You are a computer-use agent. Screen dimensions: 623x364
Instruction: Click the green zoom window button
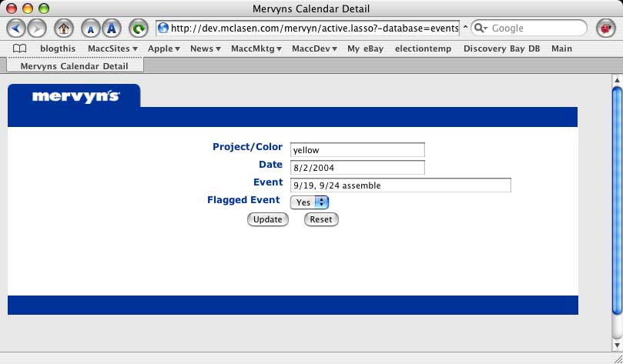[44, 8]
